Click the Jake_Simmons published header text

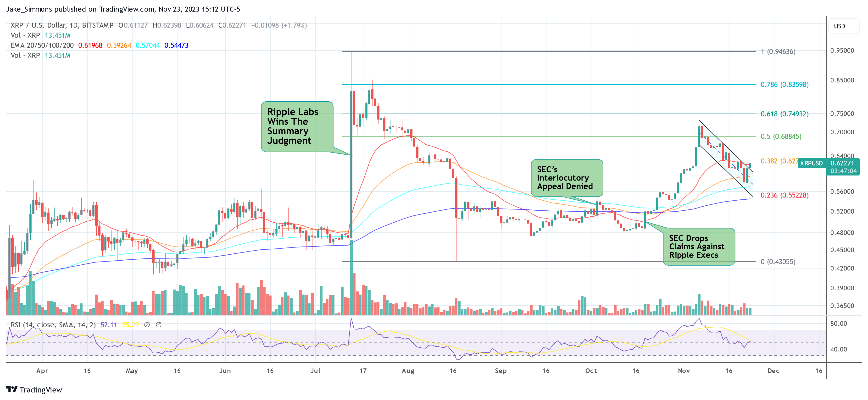pos(123,9)
